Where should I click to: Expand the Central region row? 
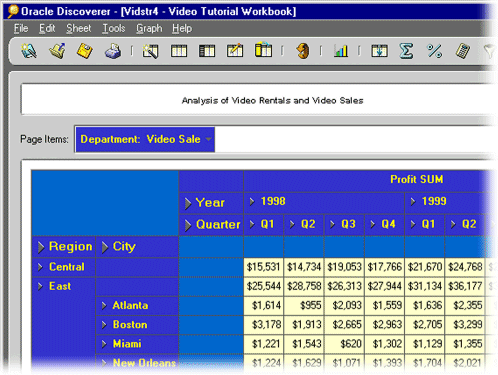click(x=41, y=267)
